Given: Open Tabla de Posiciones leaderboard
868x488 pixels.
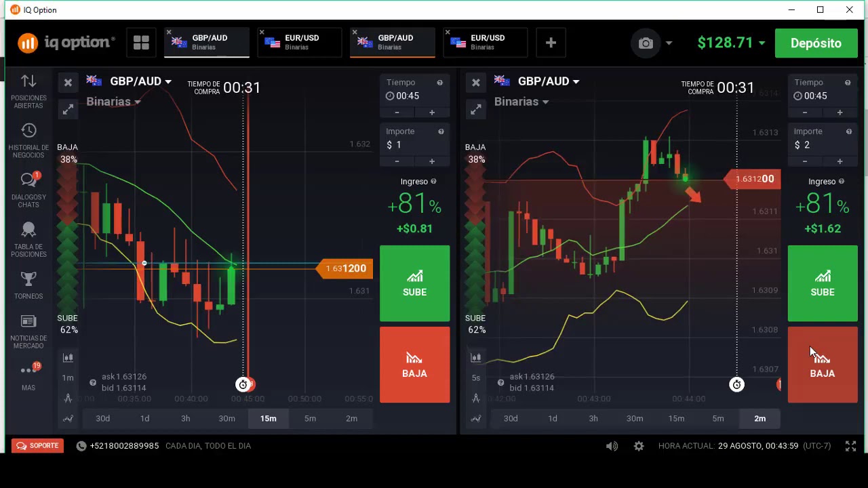Looking at the screenshot, I should (28, 240).
